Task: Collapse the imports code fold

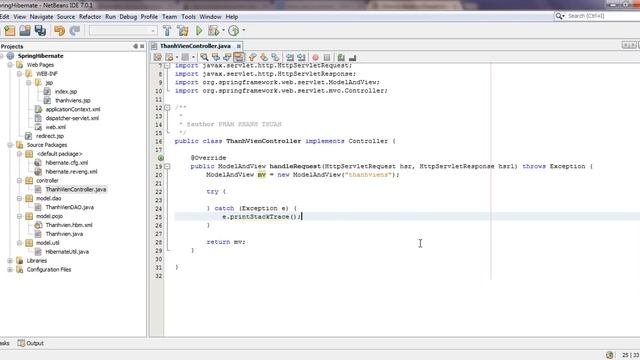Action: 167,65
